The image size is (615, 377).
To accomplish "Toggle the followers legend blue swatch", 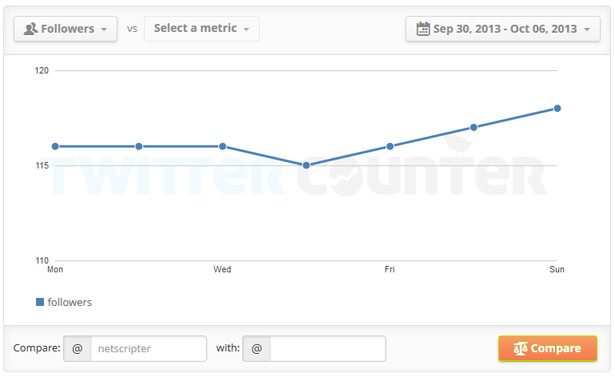I will (x=40, y=302).
